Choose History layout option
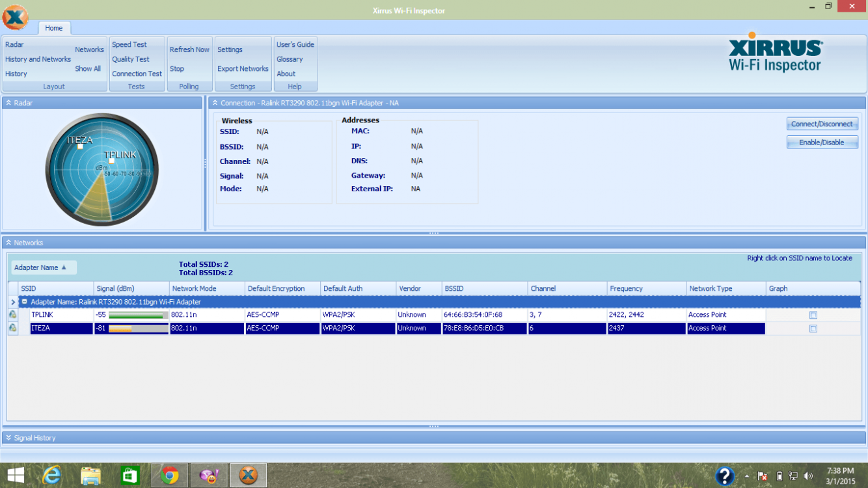Image resolution: width=868 pixels, height=488 pixels. tap(16, 74)
